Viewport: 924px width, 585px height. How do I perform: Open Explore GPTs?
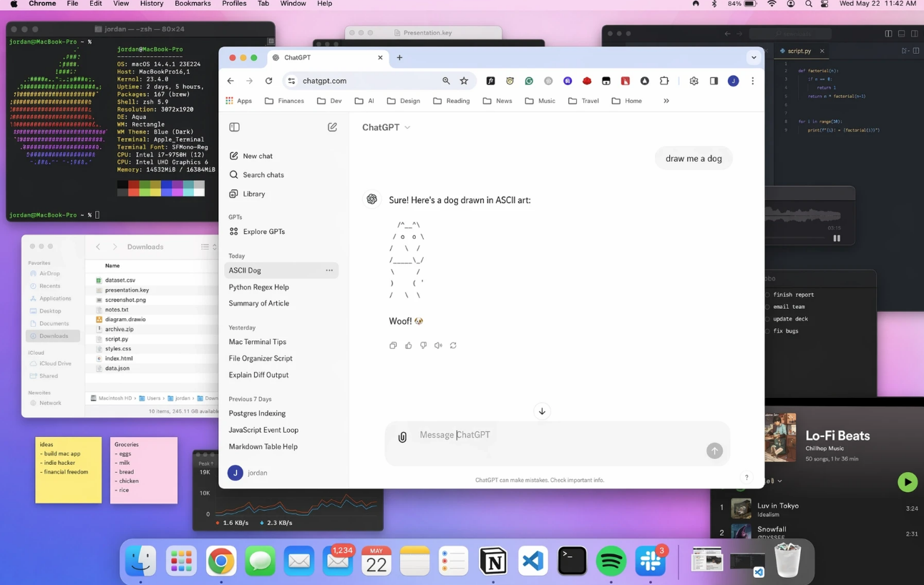point(280,232)
